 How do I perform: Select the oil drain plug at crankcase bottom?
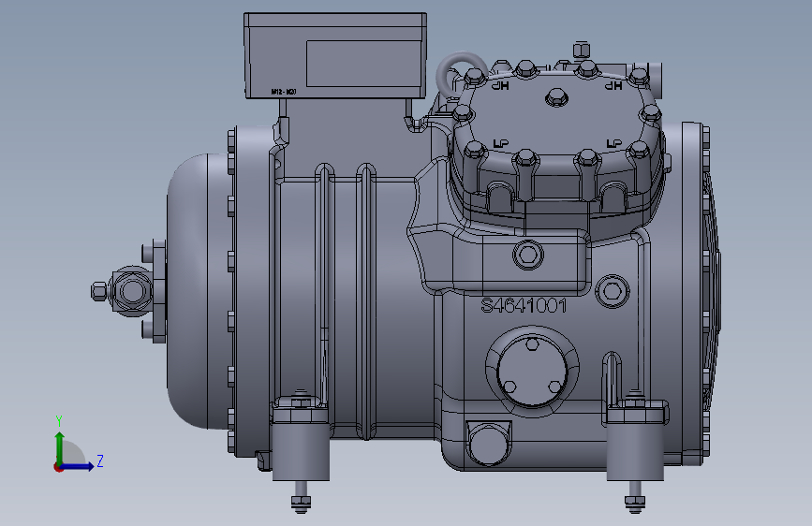(x=488, y=443)
